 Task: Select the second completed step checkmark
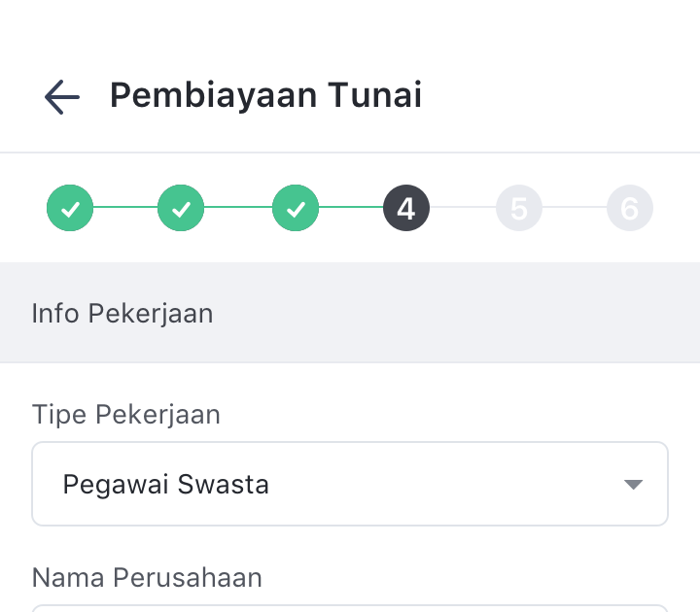click(x=181, y=208)
